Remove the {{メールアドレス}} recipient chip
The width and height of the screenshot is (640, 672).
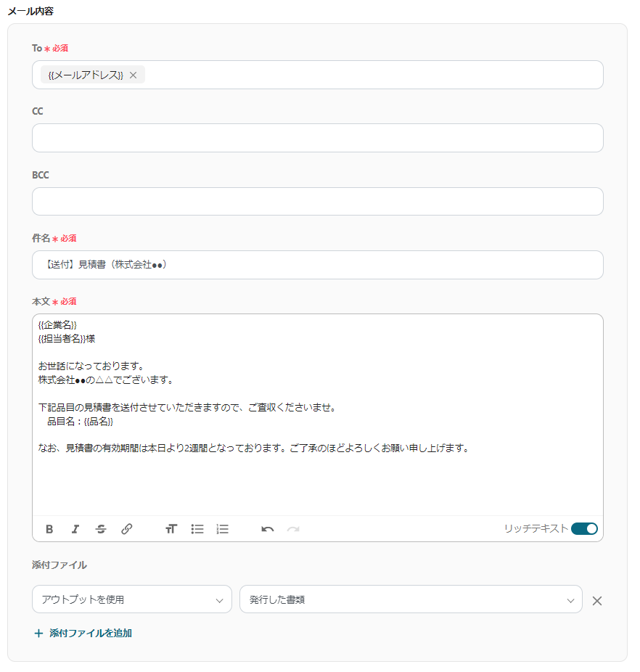point(134,74)
